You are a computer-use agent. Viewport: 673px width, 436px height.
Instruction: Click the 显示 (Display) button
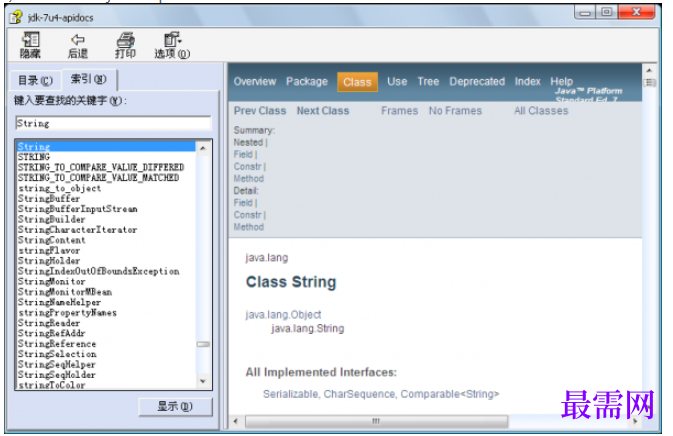click(175, 406)
